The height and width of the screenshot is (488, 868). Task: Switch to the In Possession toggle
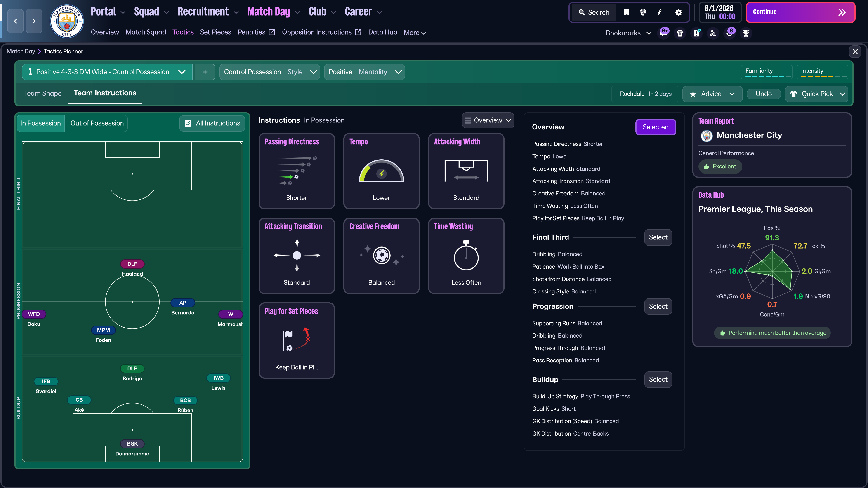click(x=40, y=123)
